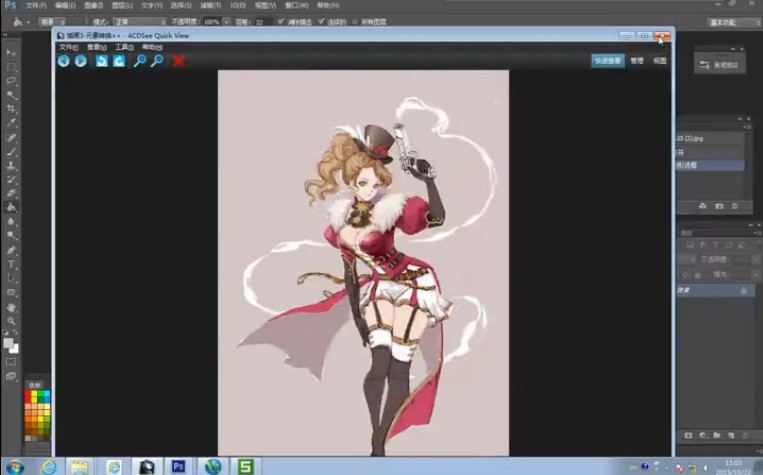
Task: Select the Brush tool
Action: [x=11, y=151]
